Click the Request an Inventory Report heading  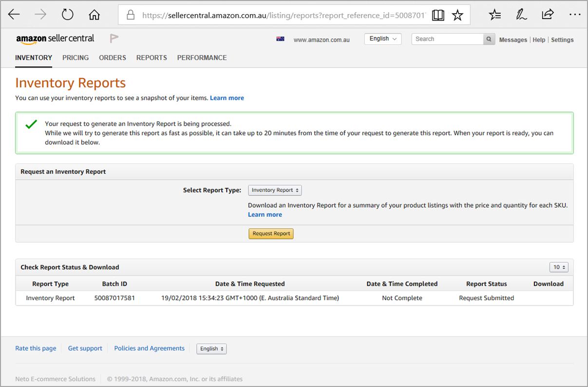point(63,172)
